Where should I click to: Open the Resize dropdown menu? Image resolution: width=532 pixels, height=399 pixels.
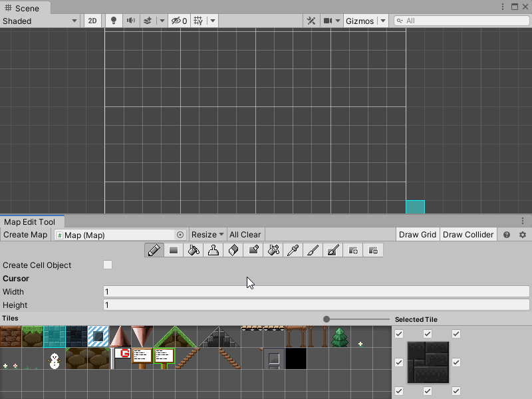207,235
